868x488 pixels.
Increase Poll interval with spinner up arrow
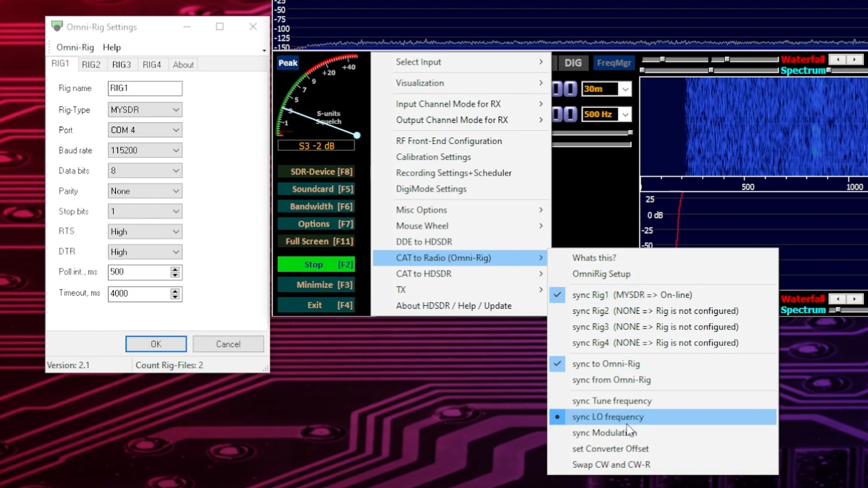[x=175, y=269]
